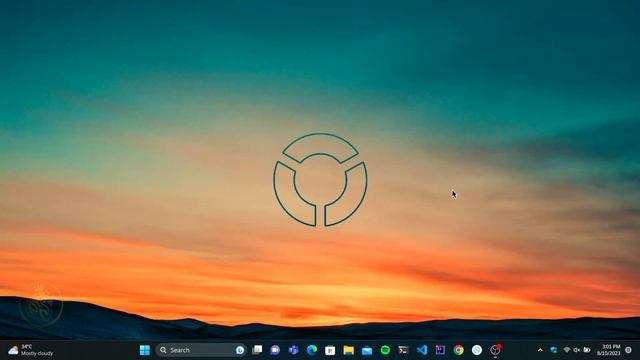Open the circular app with red badge

[x=495, y=350]
